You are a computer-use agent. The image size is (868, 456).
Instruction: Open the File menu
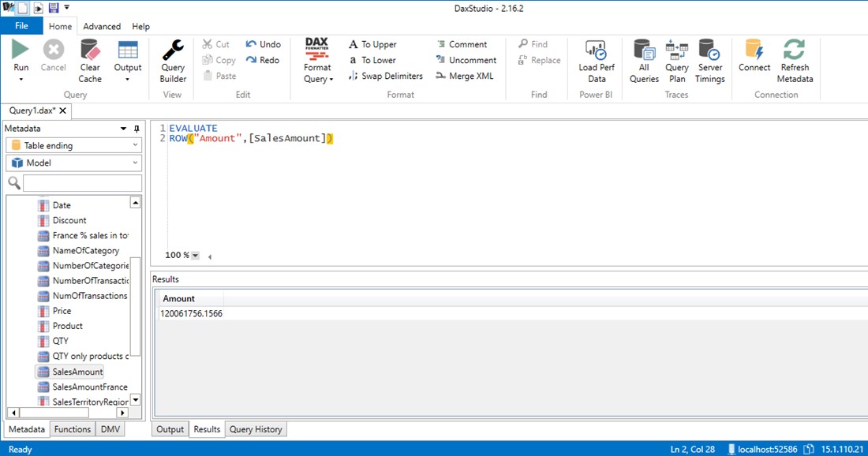pyautogui.click(x=21, y=26)
